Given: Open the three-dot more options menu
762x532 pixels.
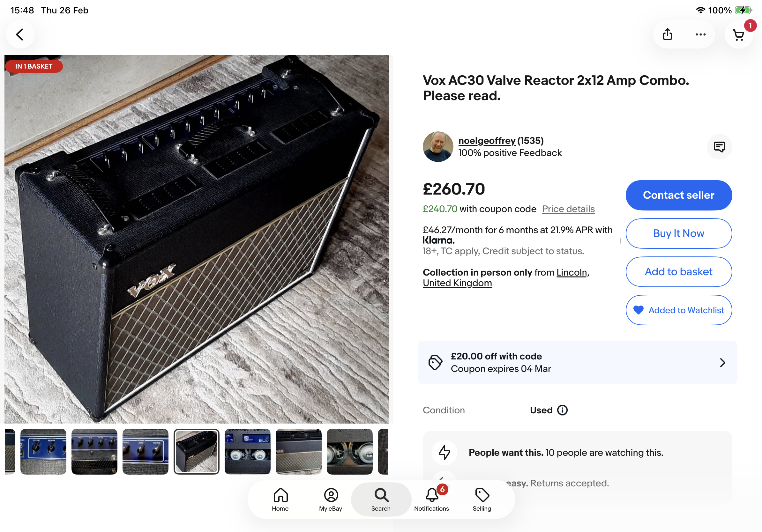Looking at the screenshot, I should coord(701,34).
